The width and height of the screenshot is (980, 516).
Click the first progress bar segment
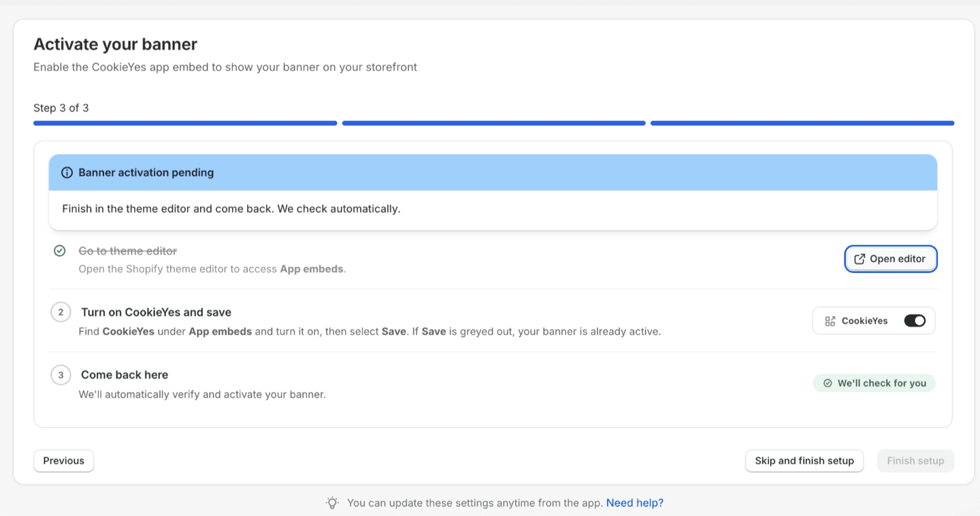(x=185, y=123)
